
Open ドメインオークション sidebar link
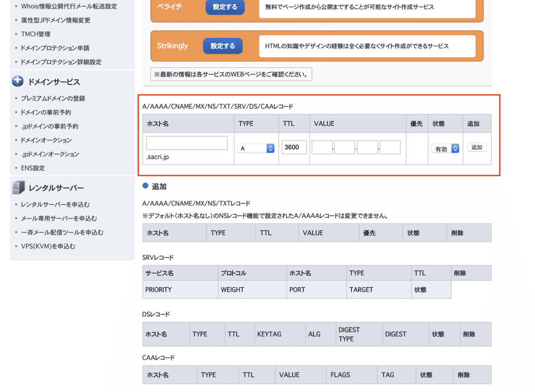(46, 140)
